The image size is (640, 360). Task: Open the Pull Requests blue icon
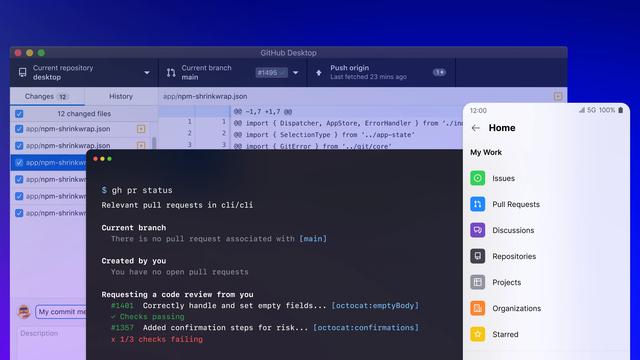coord(478,204)
